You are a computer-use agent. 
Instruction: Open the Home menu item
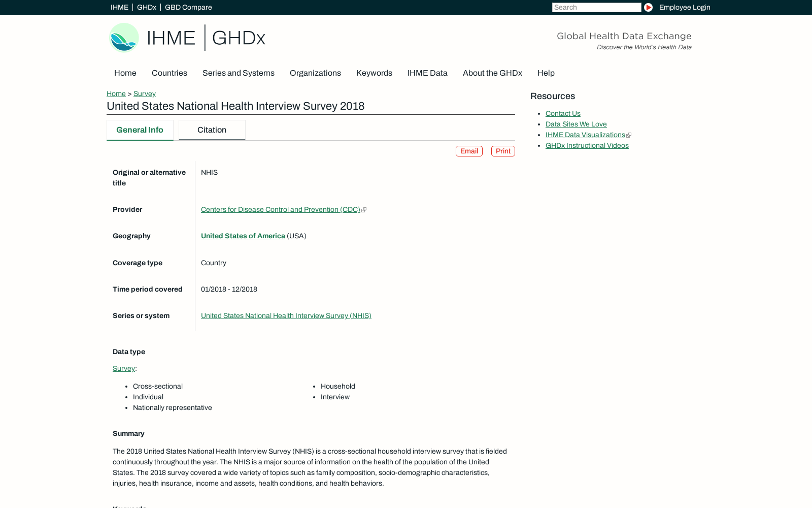[x=125, y=73]
